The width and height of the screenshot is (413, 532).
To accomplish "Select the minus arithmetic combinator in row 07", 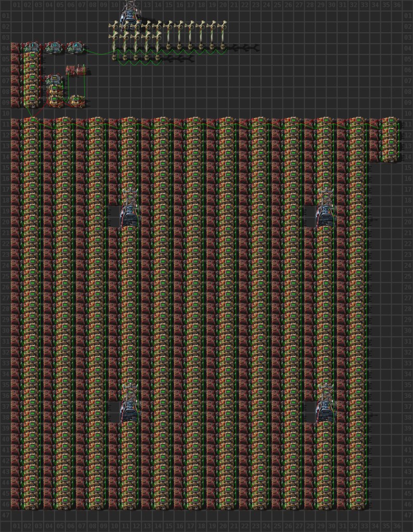I will pos(54,81).
